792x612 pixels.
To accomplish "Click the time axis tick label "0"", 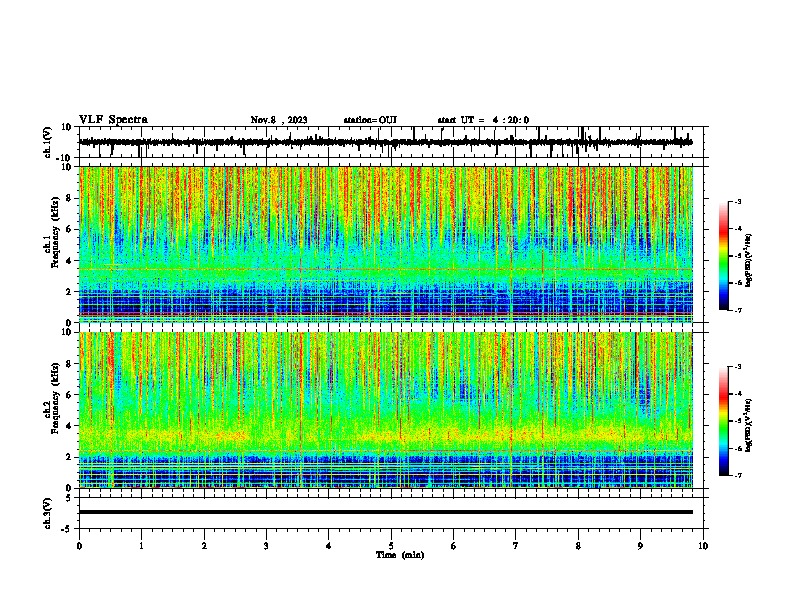I will click(79, 546).
